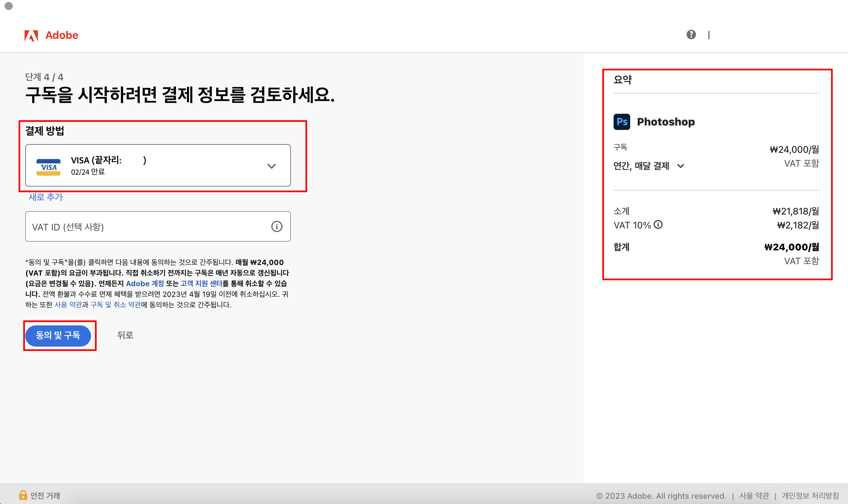Screen dimensions: 848x504
Task: Open the 사용 약관 link in agreement text
Action: click(68, 305)
